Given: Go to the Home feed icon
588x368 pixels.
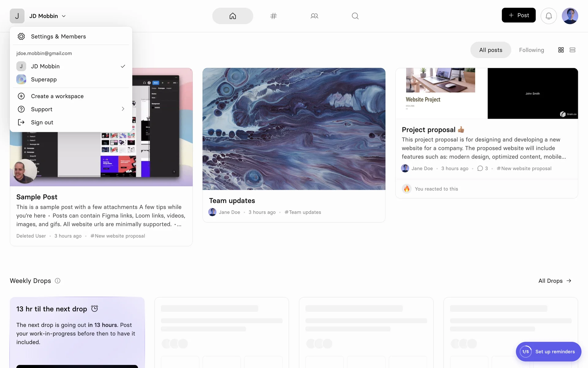Looking at the screenshot, I should [232, 16].
